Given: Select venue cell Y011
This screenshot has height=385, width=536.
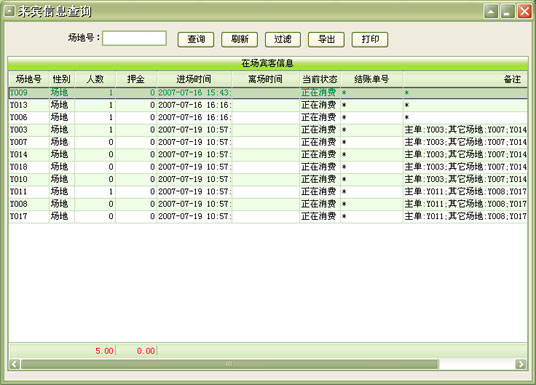Looking at the screenshot, I should click(29, 191).
